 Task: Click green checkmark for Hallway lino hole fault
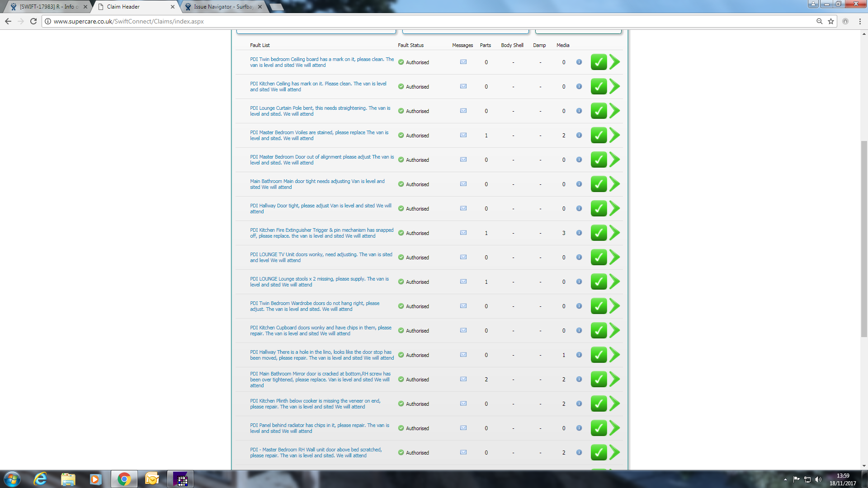coord(599,355)
